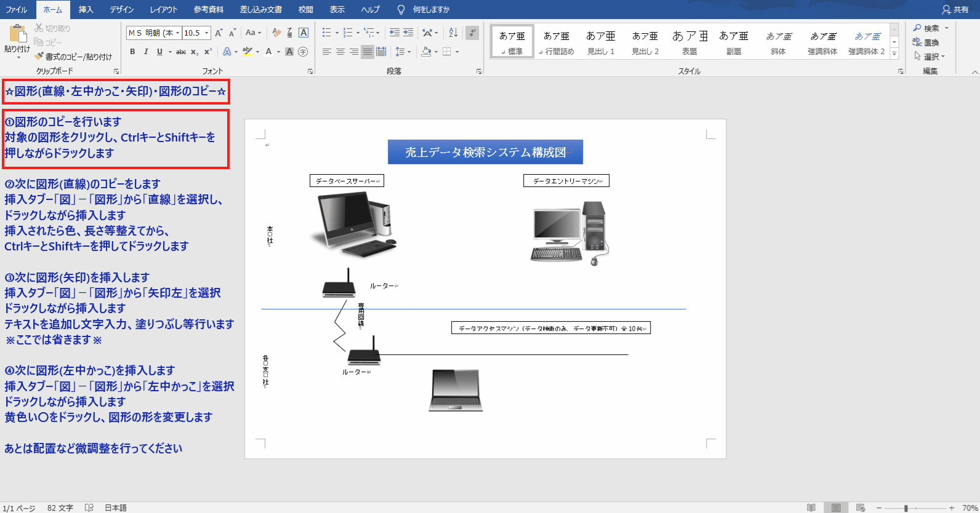Open the MS 明朝 font name dropdown
The image size is (980, 513).
[178, 33]
